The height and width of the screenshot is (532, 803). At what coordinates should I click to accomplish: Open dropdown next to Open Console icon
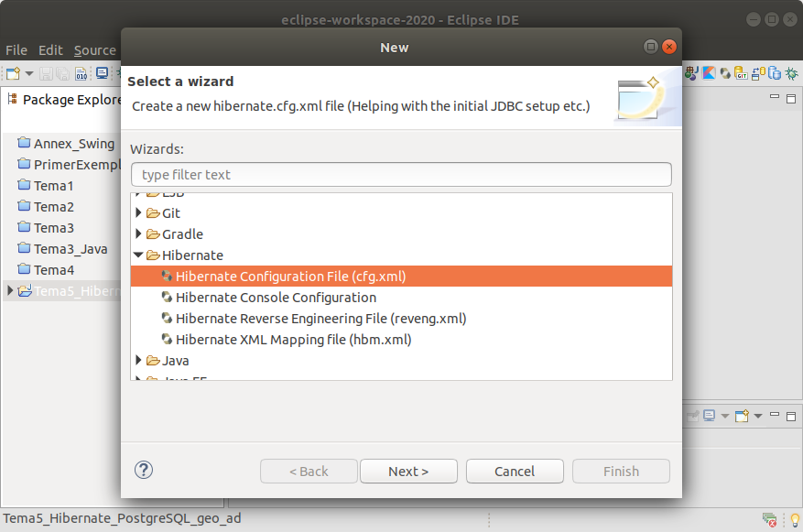pyautogui.click(x=758, y=416)
